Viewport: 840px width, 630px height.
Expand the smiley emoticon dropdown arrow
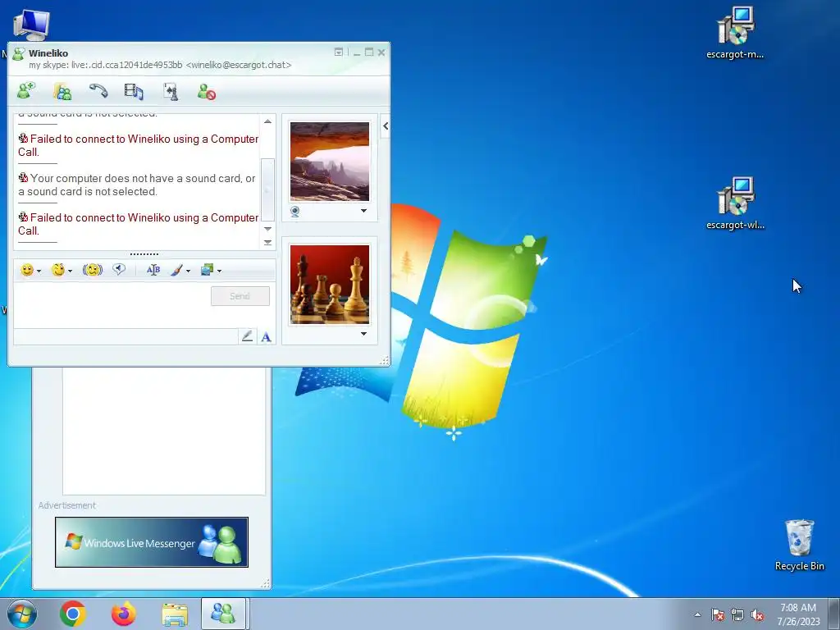39,271
